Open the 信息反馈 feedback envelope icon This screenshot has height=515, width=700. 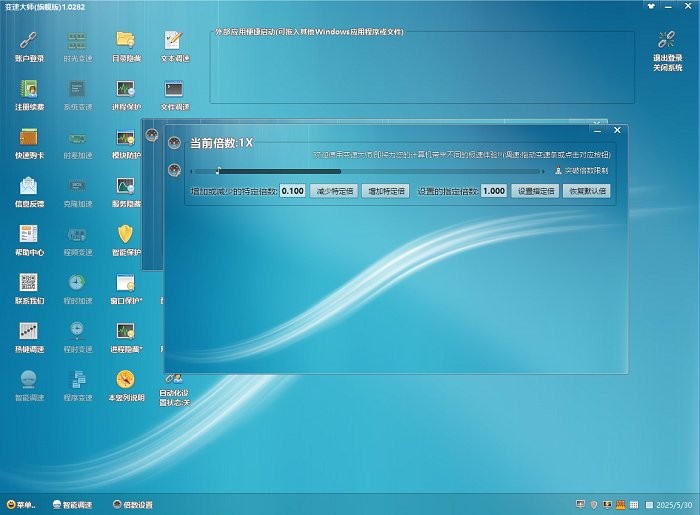coord(29,186)
